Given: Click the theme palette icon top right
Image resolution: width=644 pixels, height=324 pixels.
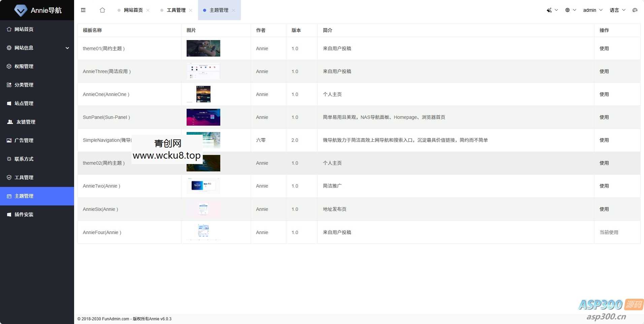Looking at the screenshot, I should point(635,10).
